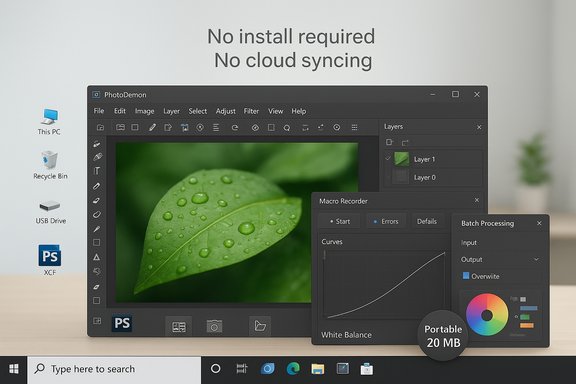Toggle the Overwrite checkbox
Screen dimensions: 576x384
[466, 276]
